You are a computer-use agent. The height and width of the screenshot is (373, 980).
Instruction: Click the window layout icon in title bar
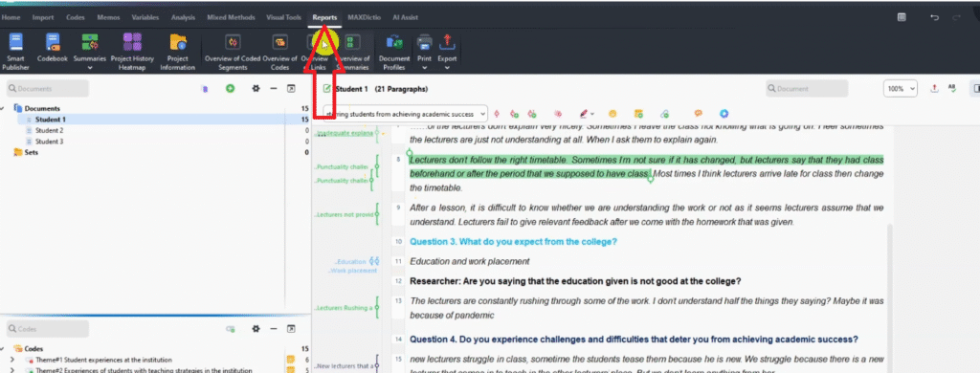902,17
